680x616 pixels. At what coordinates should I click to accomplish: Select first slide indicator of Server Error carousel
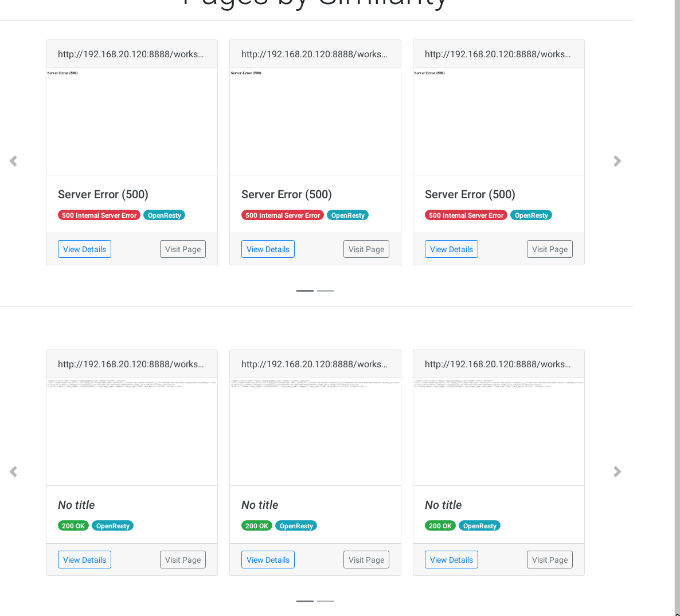[x=305, y=291]
